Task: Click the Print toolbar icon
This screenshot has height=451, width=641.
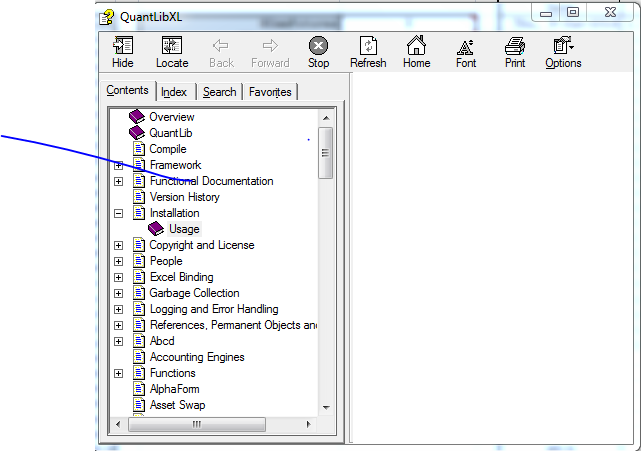Action: [515, 47]
